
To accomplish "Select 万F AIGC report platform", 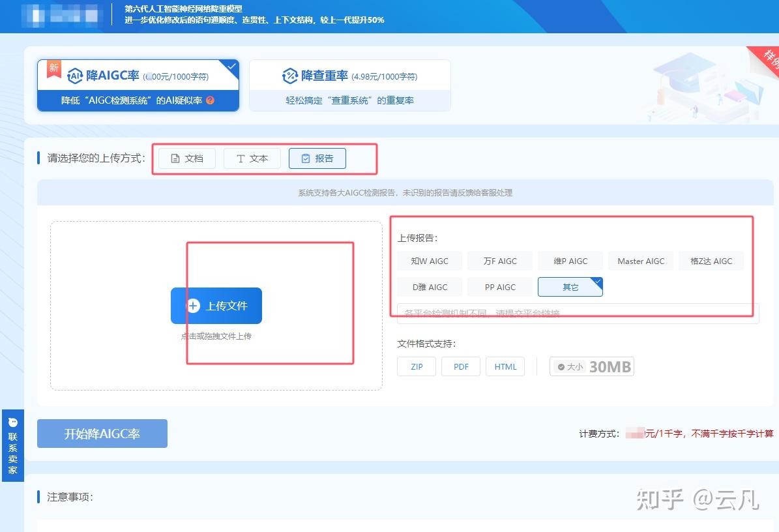I will [499, 261].
